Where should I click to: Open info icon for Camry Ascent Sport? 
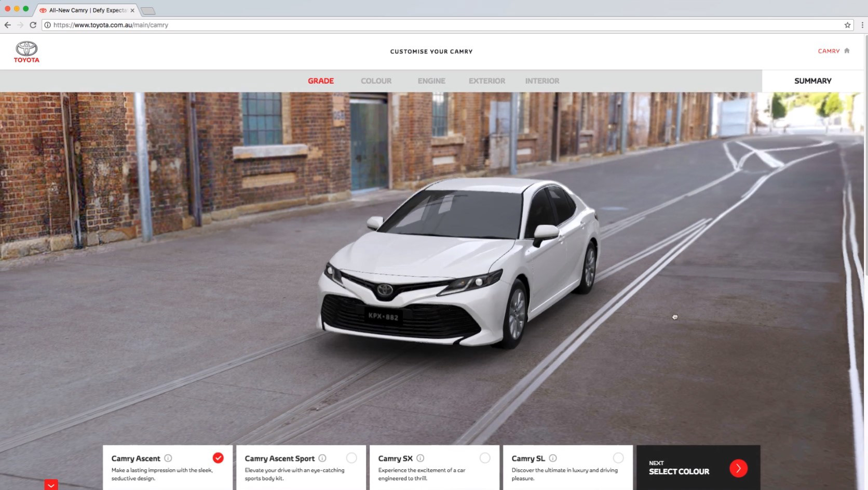(322, 458)
